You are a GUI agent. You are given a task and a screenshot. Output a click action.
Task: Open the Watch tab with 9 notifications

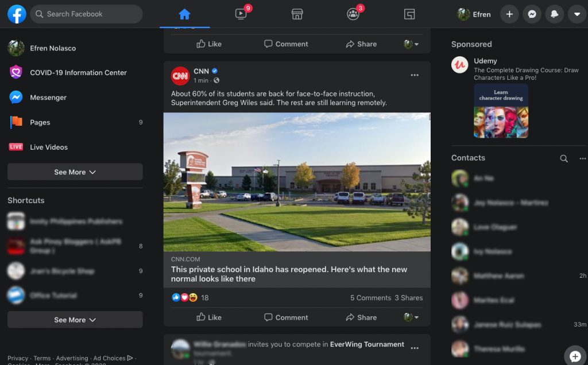241,14
